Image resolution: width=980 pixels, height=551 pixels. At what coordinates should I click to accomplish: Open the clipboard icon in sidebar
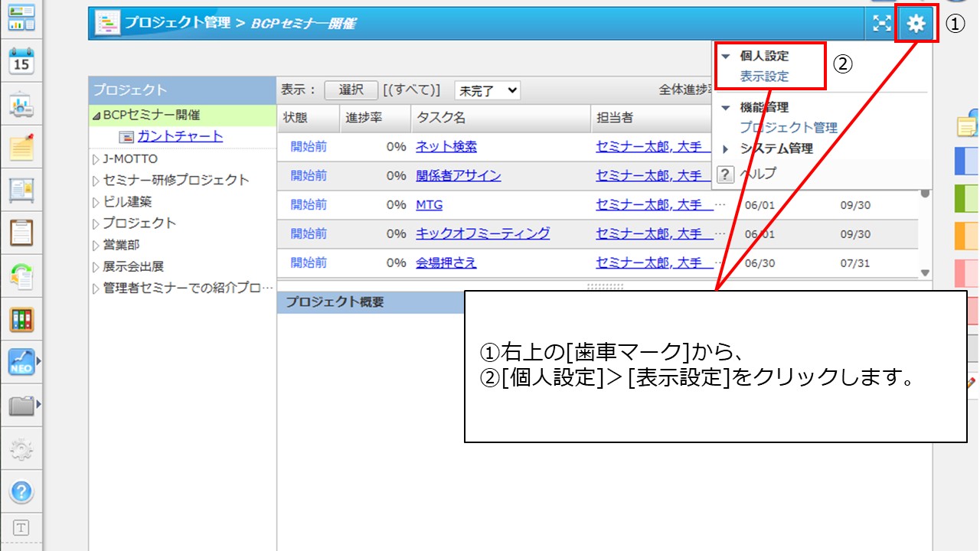pyautogui.click(x=21, y=232)
